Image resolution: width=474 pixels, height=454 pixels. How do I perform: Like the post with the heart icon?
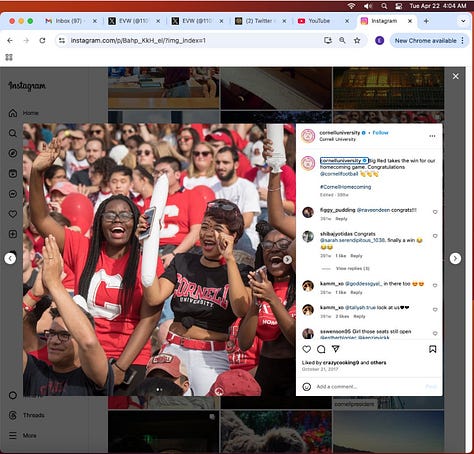pyautogui.click(x=307, y=349)
